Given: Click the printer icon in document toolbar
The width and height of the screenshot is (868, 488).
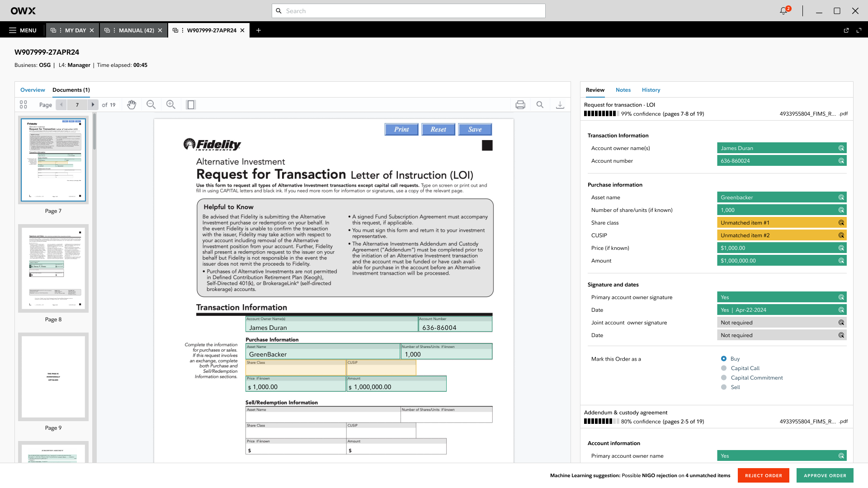Looking at the screenshot, I should point(520,105).
